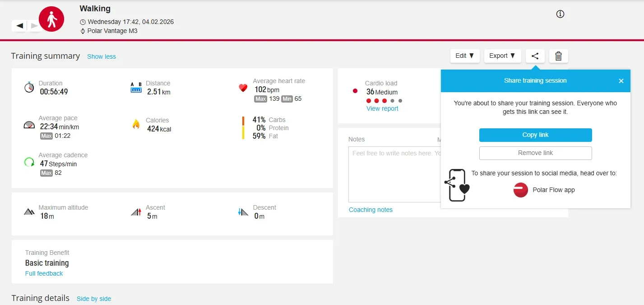This screenshot has width=644, height=305.
Task: Click the info circle icon
Action: [x=560, y=14]
